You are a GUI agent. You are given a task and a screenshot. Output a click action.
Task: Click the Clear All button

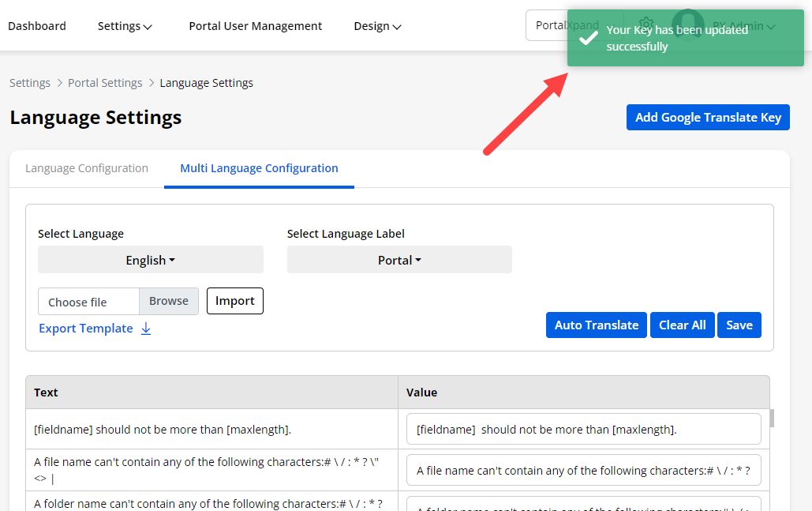(682, 325)
